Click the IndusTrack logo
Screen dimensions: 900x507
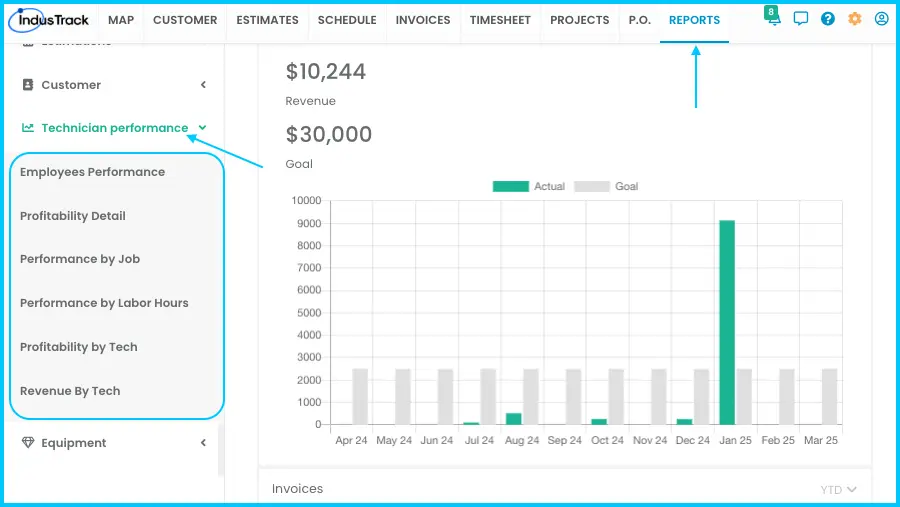point(49,20)
